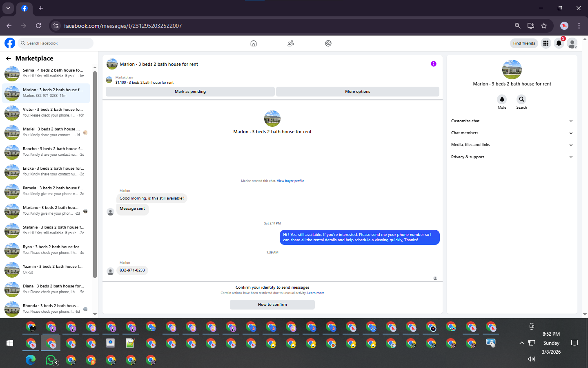Open Mariel's conversation in the list
588x368 pixels.
tap(46, 132)
